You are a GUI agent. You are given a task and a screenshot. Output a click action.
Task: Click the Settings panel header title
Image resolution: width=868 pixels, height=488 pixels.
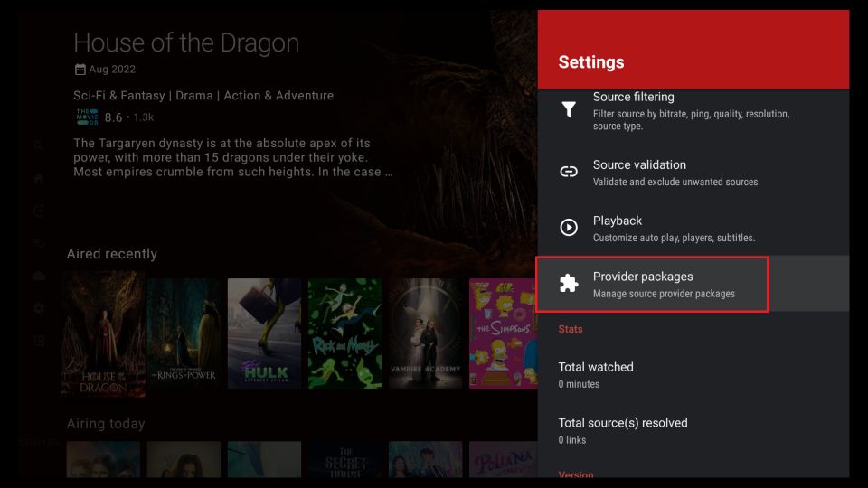(x=591, y=62)
